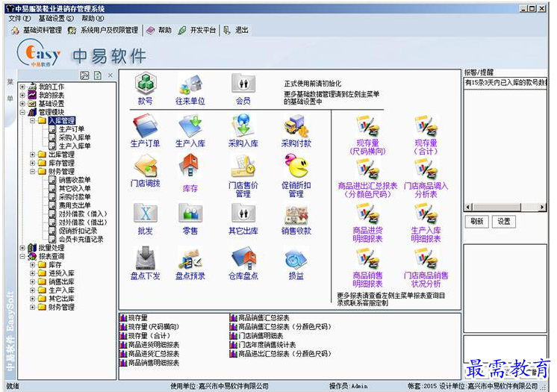Click the 退出 toolbar button

point(236,30)
